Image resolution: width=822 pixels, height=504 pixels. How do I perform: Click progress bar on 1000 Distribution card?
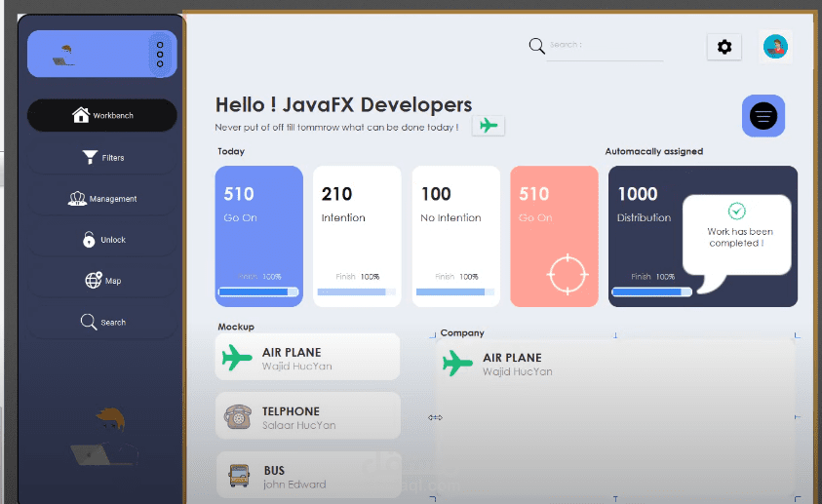tap(651, 291)
